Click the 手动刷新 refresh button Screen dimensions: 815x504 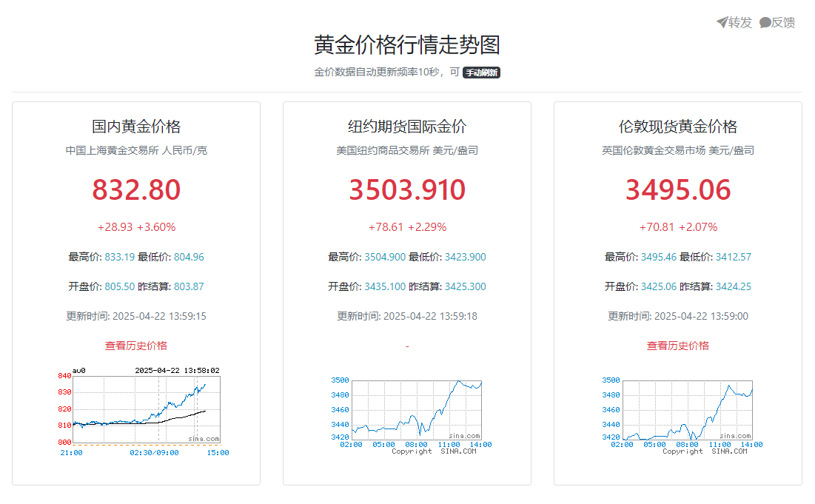(x=481, y=73)
